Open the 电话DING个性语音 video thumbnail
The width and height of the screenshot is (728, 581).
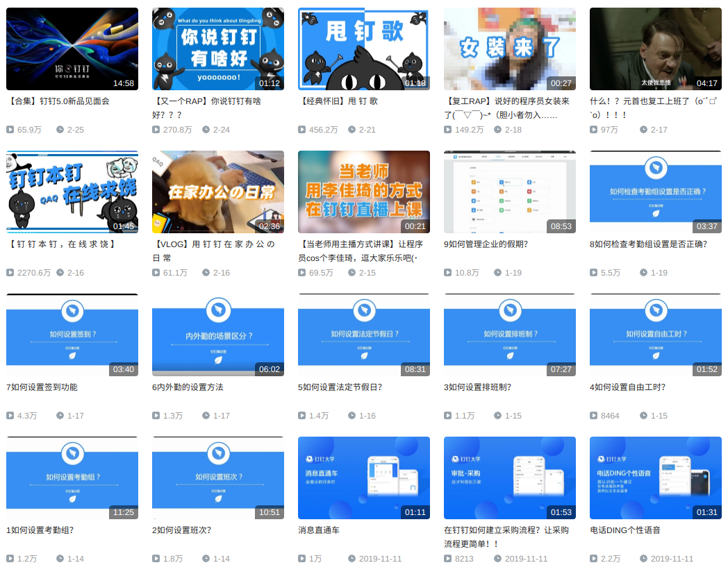(x=655, y=478)
